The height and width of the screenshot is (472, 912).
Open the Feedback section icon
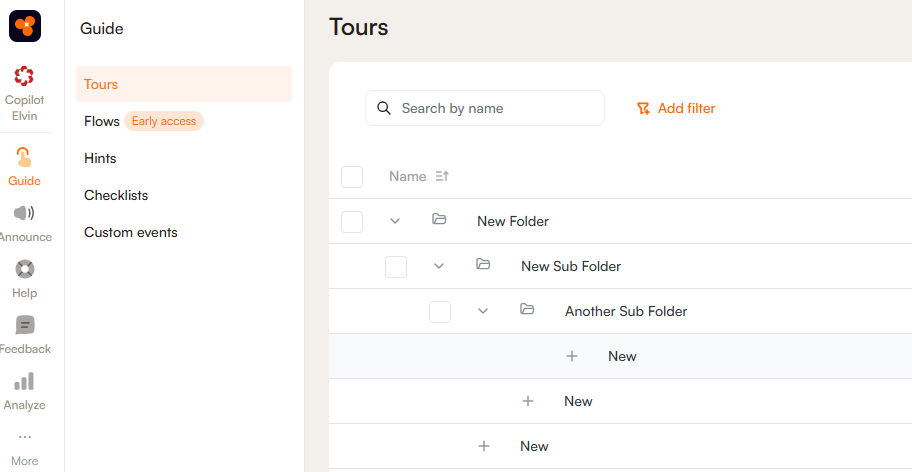point(25,335)
